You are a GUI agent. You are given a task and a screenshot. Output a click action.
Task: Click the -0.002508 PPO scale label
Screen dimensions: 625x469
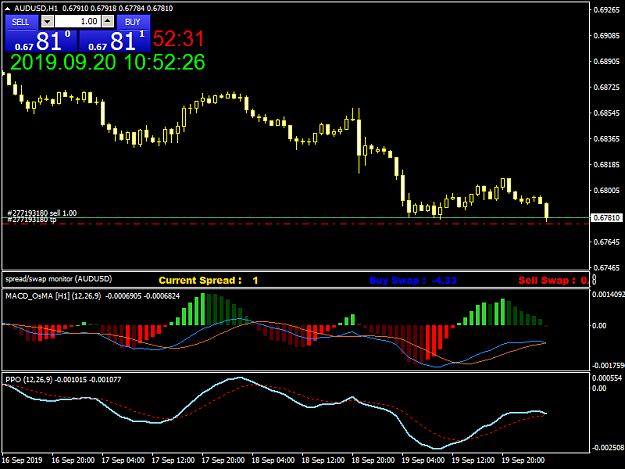[x=608, y=448]
